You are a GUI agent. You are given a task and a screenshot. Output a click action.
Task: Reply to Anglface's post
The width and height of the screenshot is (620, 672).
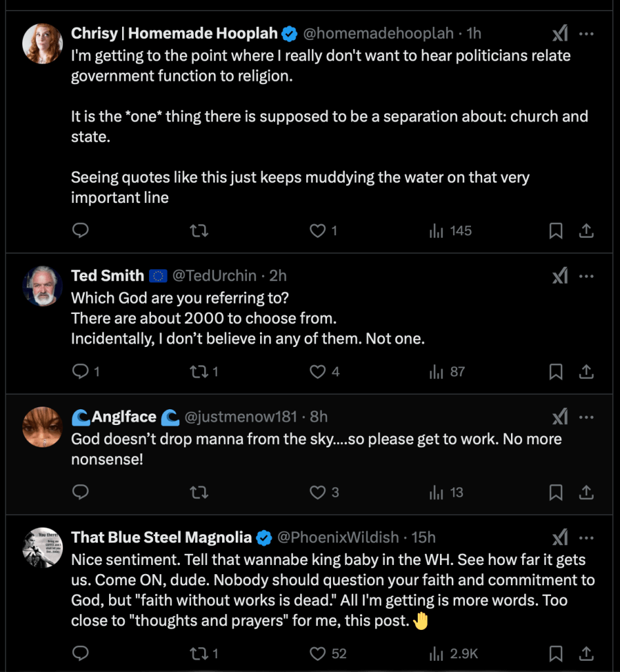[80, 492]
